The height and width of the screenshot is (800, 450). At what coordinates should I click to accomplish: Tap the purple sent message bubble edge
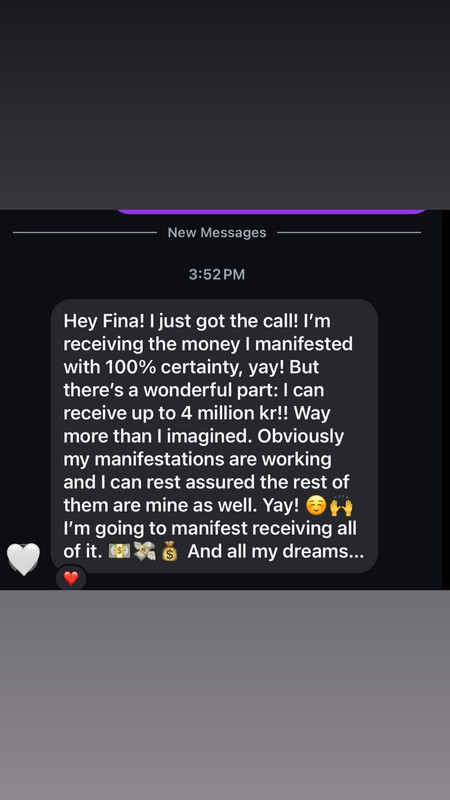(271, 211)
